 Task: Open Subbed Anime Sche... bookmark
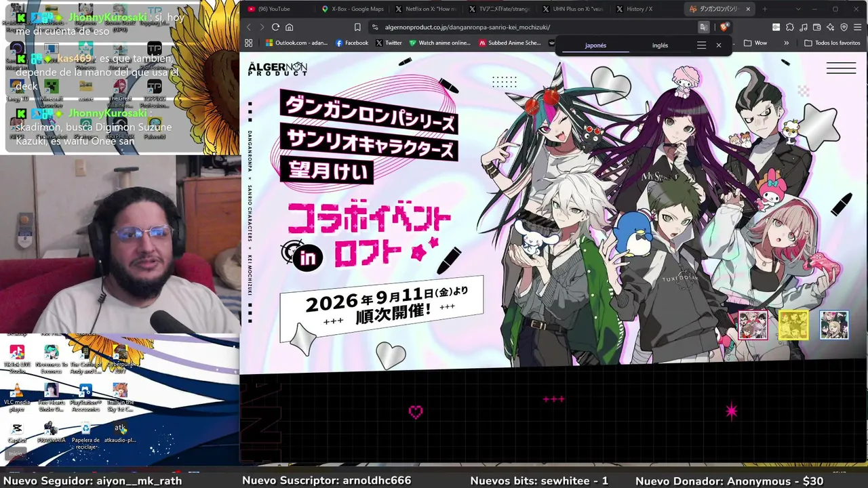click(x=510, y=43)
